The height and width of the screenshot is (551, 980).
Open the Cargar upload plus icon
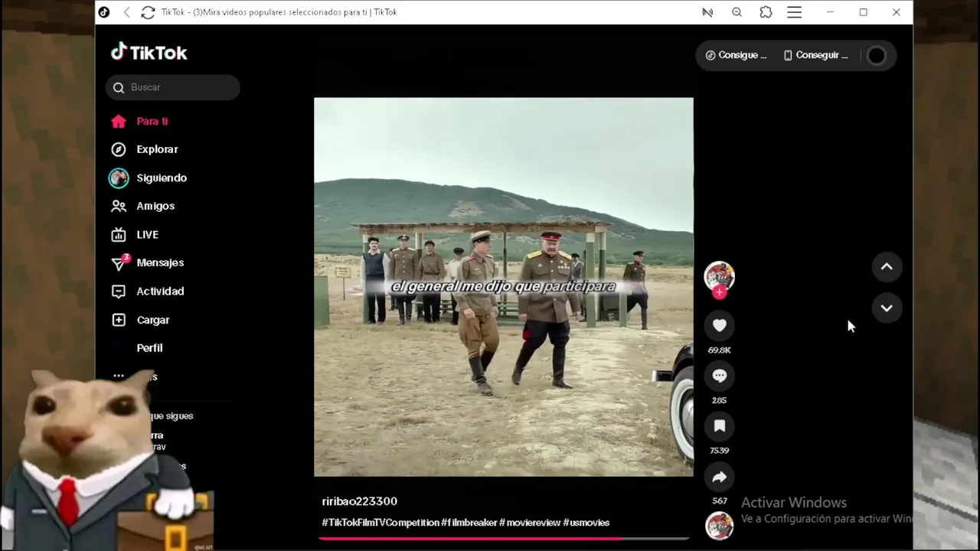click(x=118, y=320)
